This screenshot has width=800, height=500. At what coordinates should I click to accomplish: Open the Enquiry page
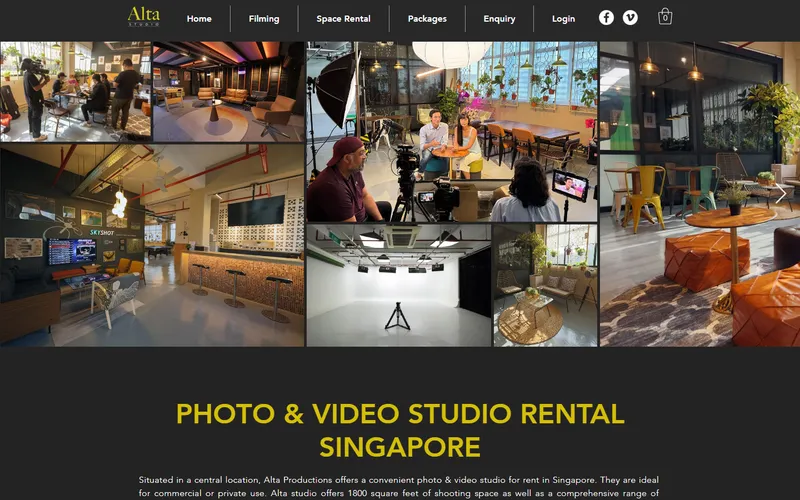pyautogui.click(x=499, y=19)
